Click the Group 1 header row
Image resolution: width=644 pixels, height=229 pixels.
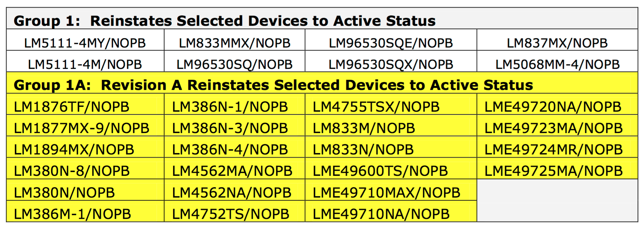click(322, 19)
